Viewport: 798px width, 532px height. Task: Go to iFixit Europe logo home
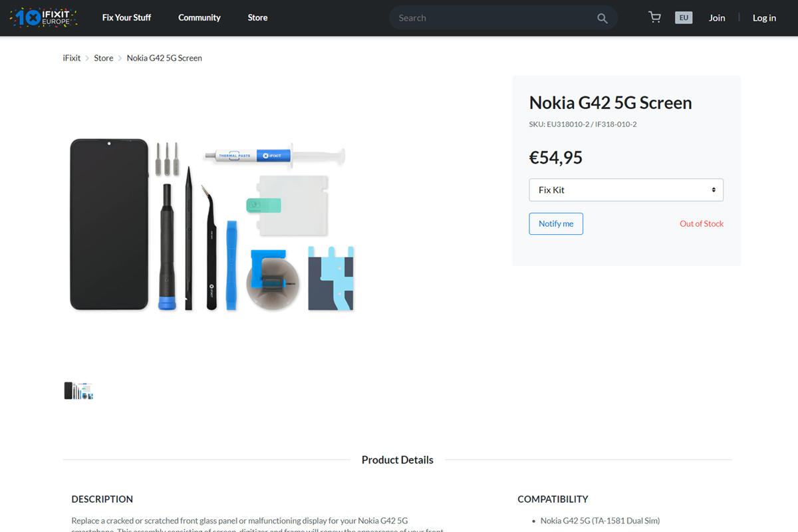pyautogui.click(x=44, y=18)
